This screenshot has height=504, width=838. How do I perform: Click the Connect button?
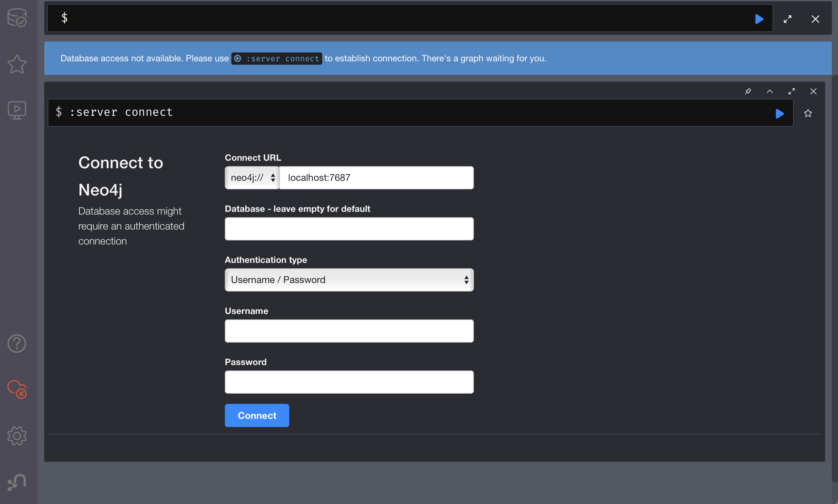257,415
